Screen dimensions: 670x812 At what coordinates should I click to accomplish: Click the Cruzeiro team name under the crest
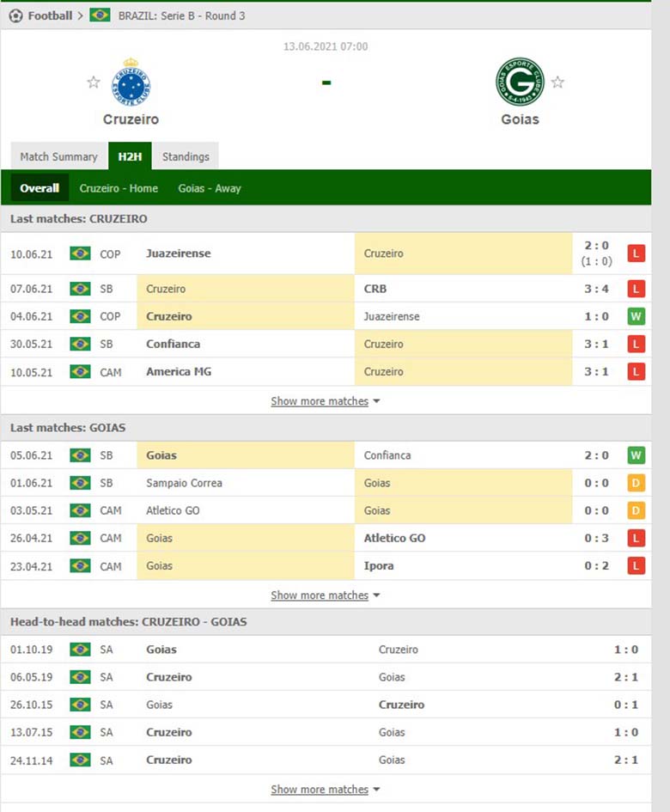pyautogui.click(x=131, y=119)
